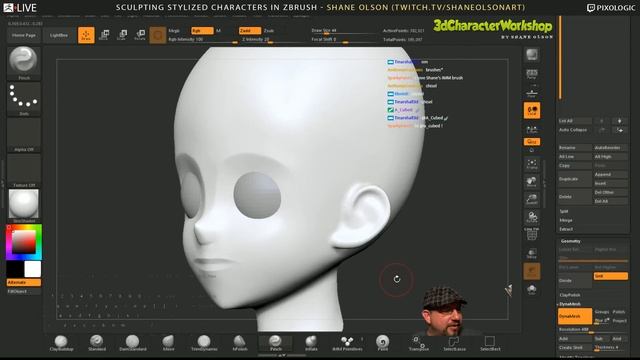Pick a hue in the color picker
The height and width of the screenshot is (360, 640).
coord(24,242)
